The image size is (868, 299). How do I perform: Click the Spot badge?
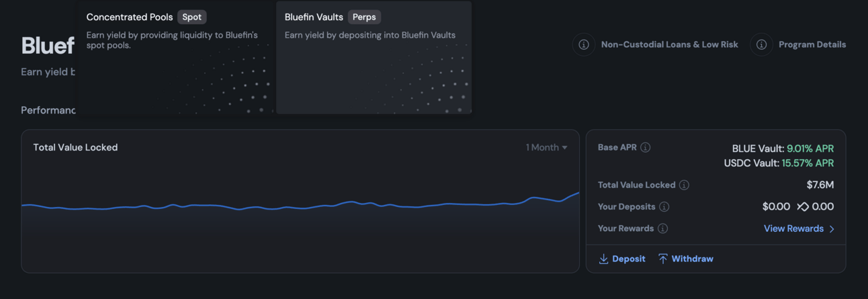(191, 17)
